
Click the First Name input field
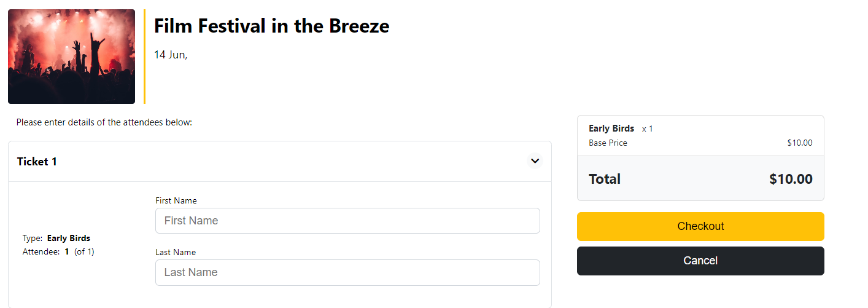(347, 221)
